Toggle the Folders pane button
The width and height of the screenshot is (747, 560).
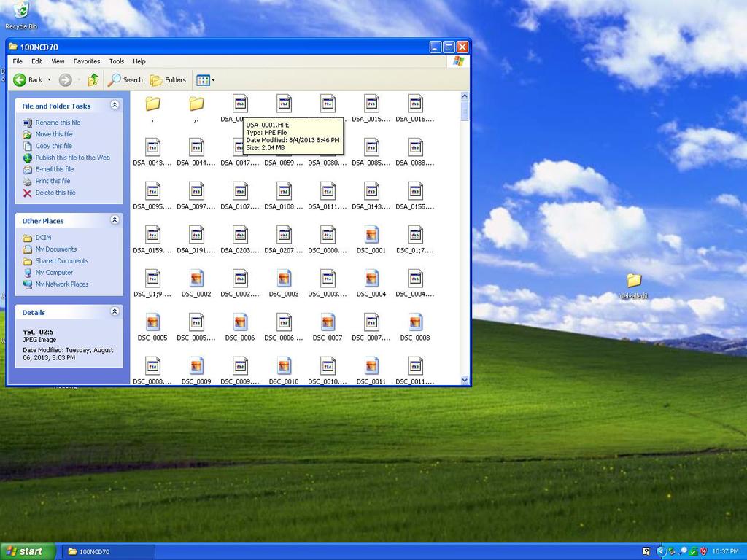pos(168,80)
